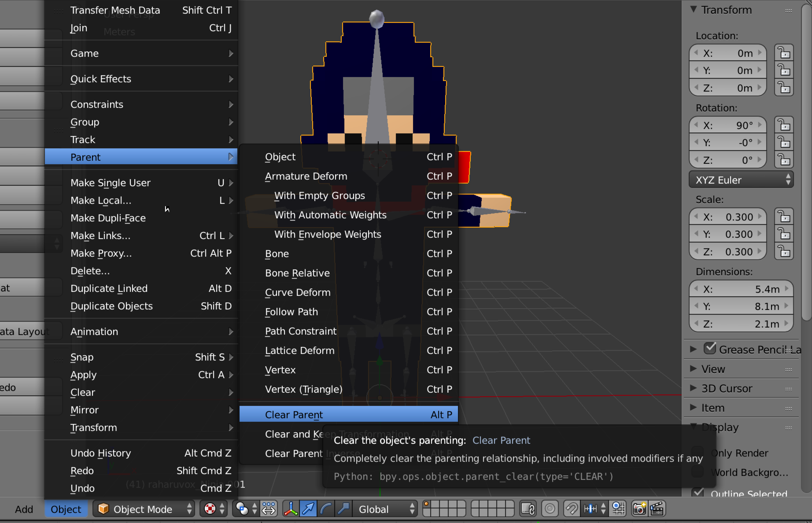Uncheck the Grease Pencil Layers checkbox
The height and width of the screenshot is (523, 812).
710,348
